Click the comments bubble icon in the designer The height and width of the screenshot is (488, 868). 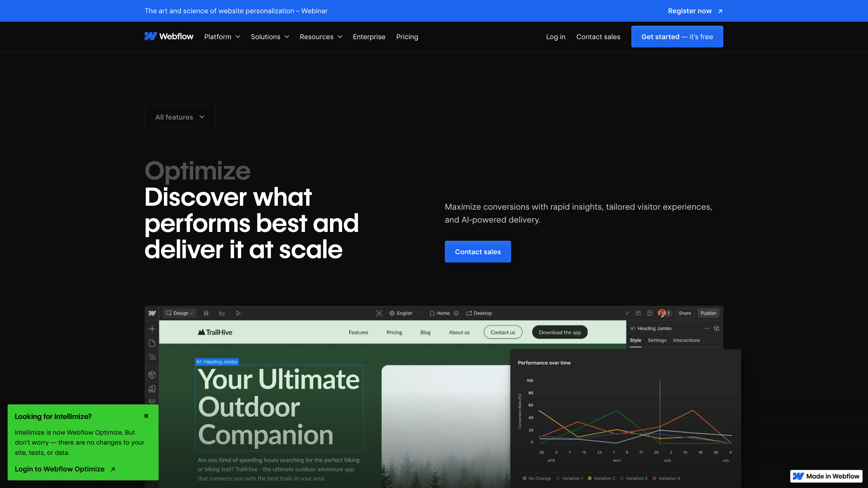pos(650,313)
